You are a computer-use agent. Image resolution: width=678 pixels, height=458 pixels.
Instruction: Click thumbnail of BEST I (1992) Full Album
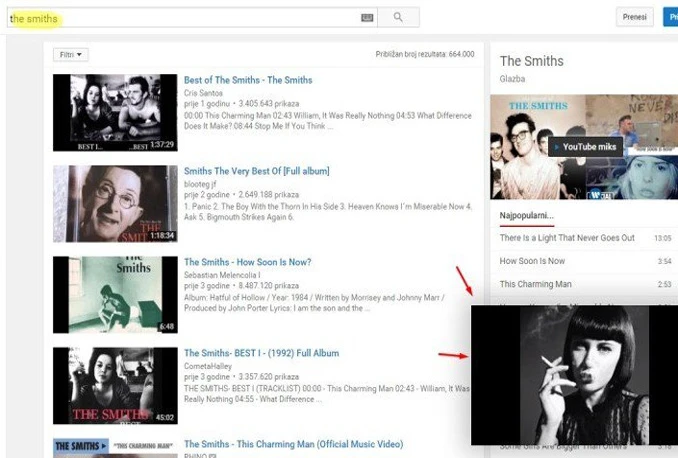(x=115, y=386)
